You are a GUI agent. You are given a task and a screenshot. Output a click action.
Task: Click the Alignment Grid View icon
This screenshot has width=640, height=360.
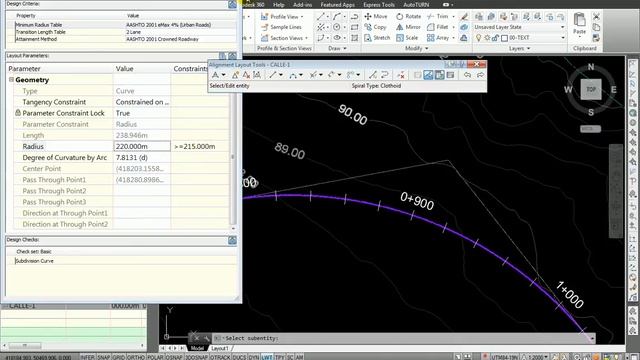tap(451, 75)
